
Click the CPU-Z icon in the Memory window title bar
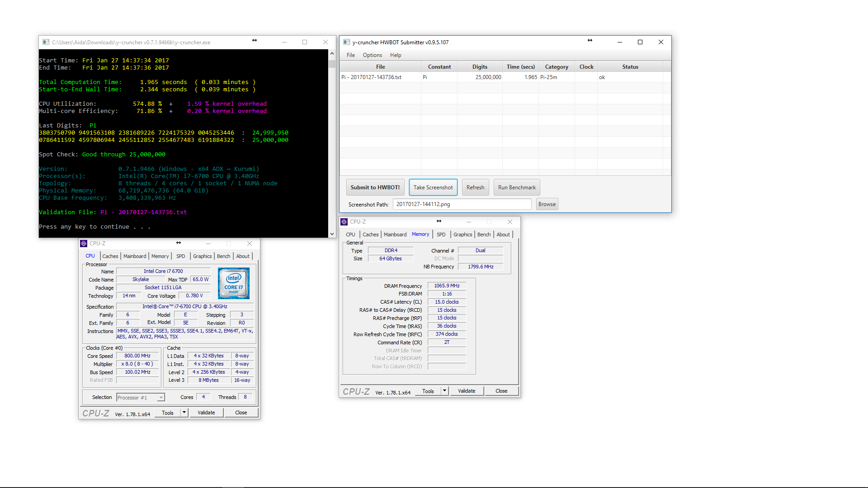344,222
